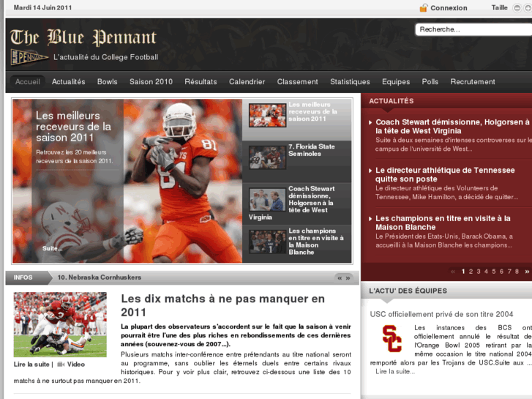Open the Accueil menu item
Image resolution: width=532 pixels, height=399 pixels.
point(28,82)
